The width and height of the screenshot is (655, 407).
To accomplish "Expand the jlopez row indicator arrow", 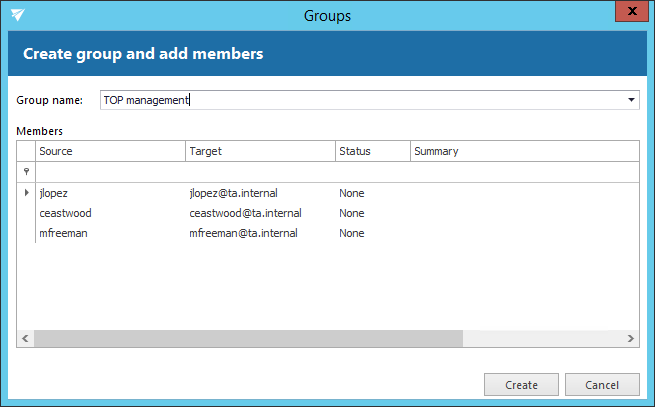I will coord(26,192).
